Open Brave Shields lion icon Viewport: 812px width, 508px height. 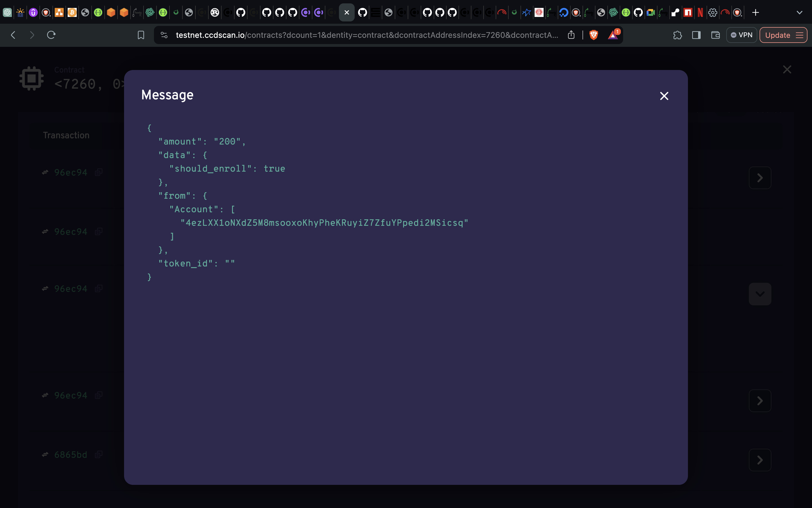pyautogui.click(x=593, y=35)
